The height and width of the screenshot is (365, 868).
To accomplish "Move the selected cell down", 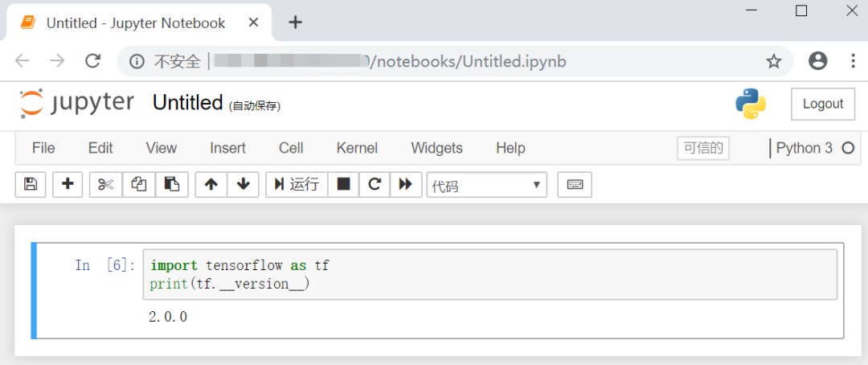I will tap(244, 185).
